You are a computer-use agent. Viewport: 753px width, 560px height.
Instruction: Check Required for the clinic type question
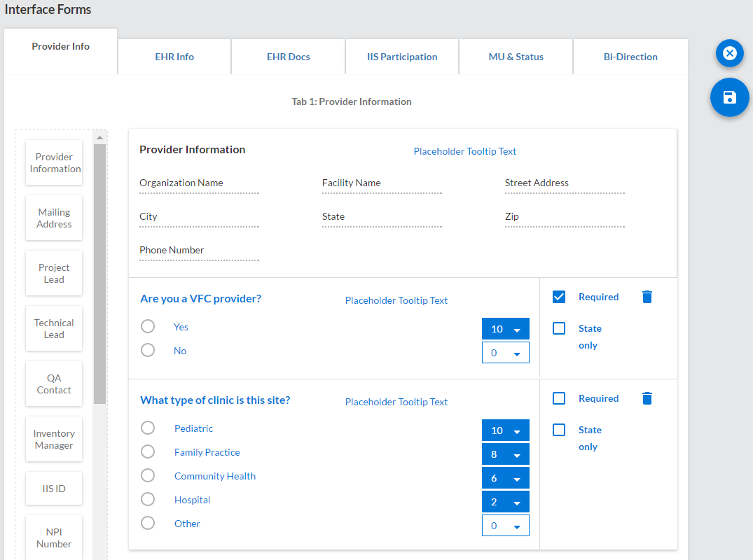click(x=559, y=398)
